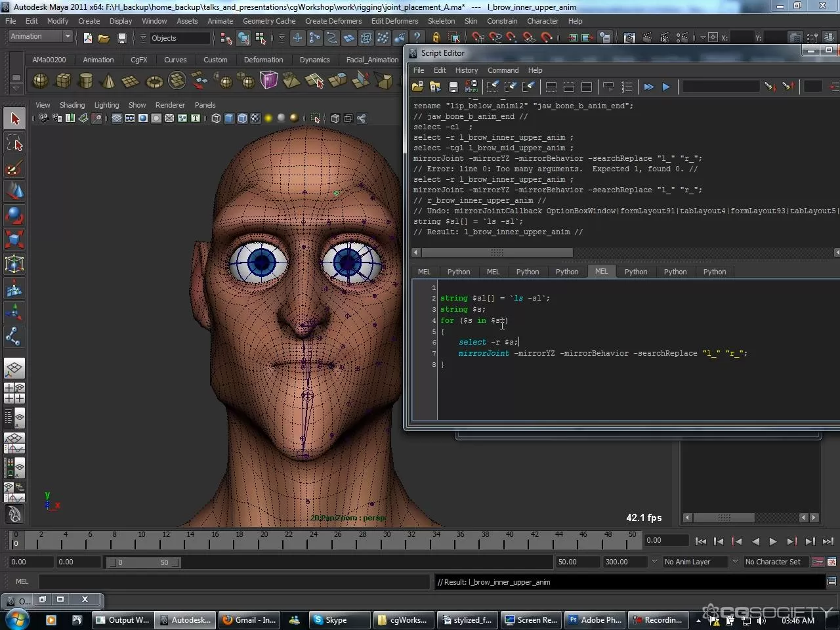Toggle the auto keyframe button

click(x=818, y=562)
